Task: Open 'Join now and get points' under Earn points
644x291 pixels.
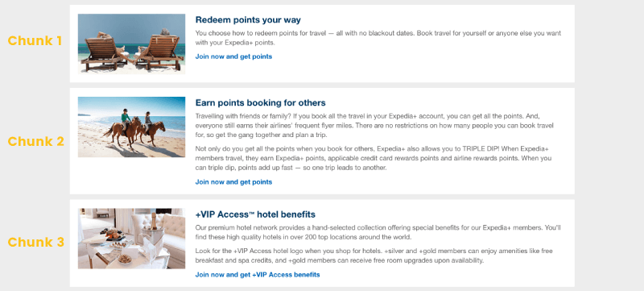Action: pyautogui.click(x=233, y=182)
